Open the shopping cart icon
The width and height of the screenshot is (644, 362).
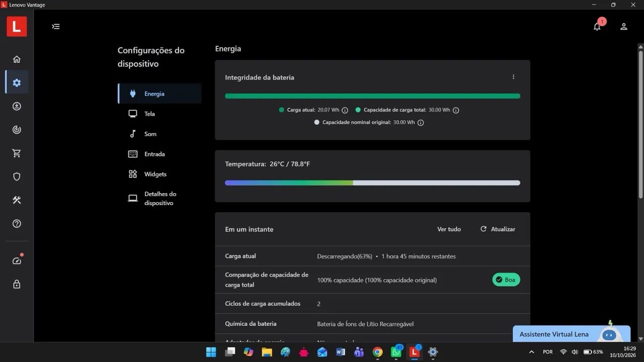point(17,153)
